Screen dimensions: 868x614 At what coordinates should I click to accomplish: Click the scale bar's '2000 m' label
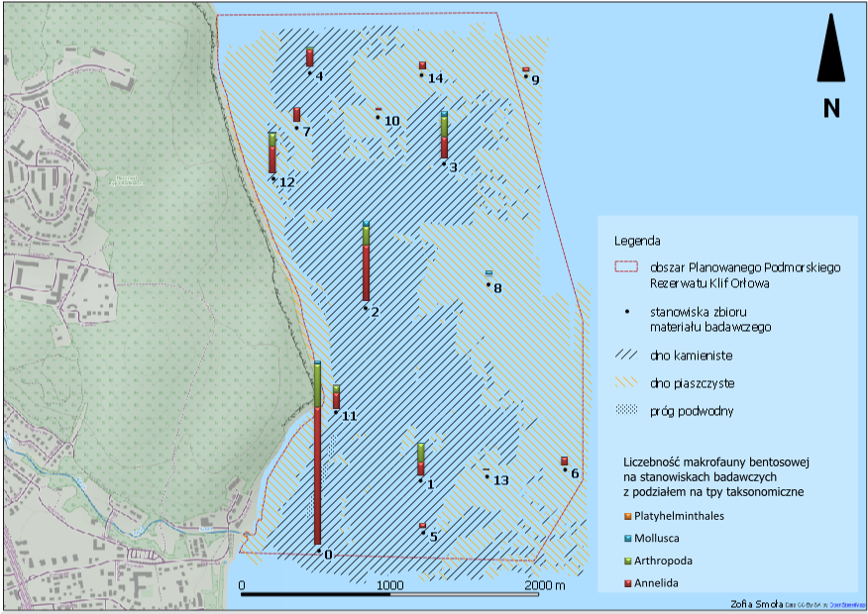(545, 585)
